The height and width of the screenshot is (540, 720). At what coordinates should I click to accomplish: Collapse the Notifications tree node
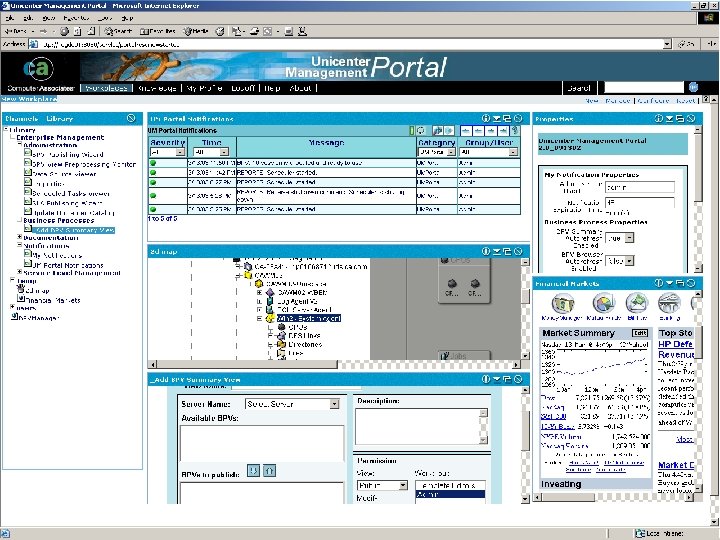[19, 245]
